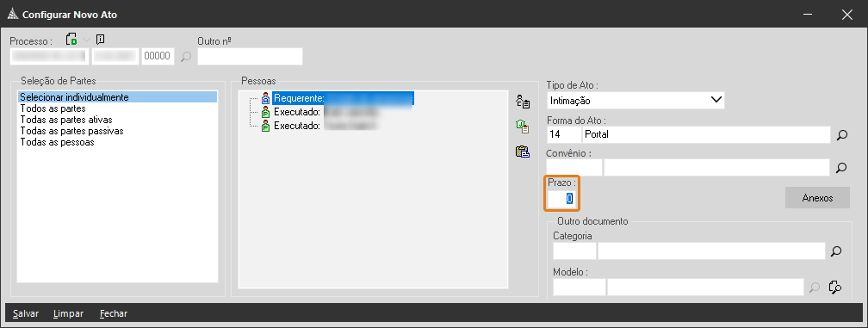
Task: Click the Anexos button
Action: point(817,197)
